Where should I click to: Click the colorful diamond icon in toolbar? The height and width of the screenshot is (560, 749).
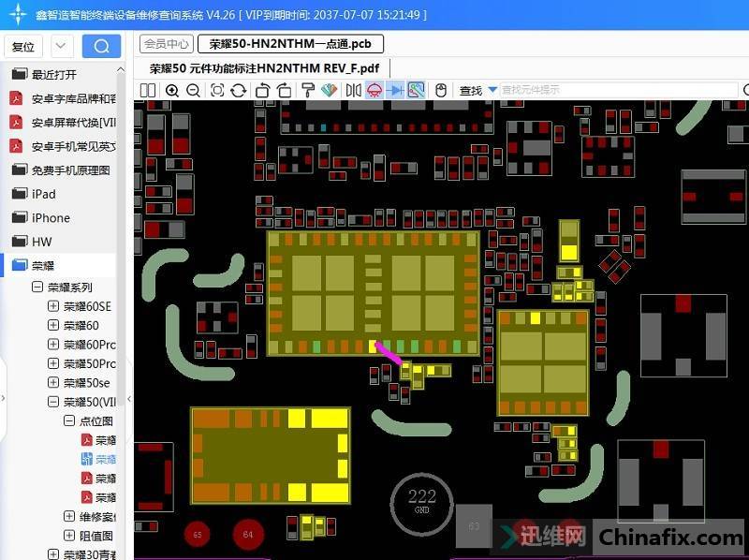pos(328,90)
